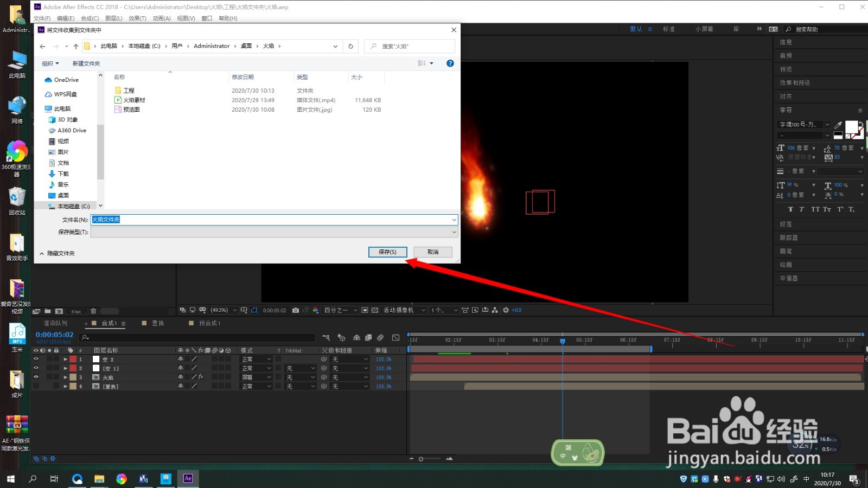Image resolution: width=868 pixels, height=488 pixels.
Task: Show layer 4 '[置换]' via its eye column
Action: tap(36, 386)
